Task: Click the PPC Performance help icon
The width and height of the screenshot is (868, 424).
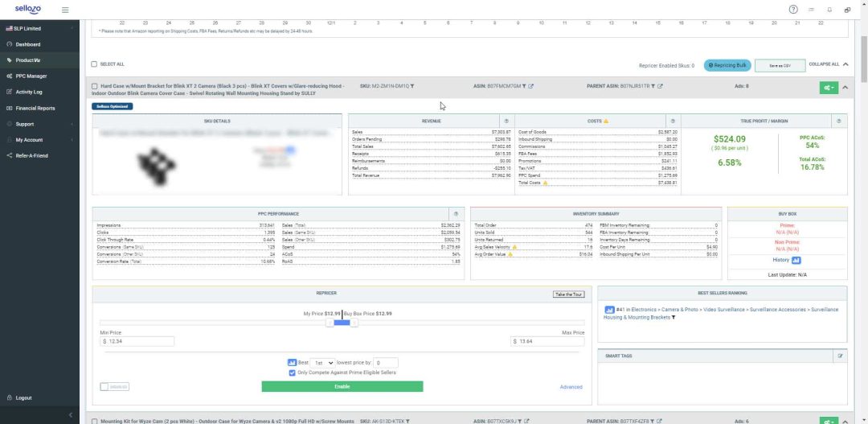Action: click(457, 214)
